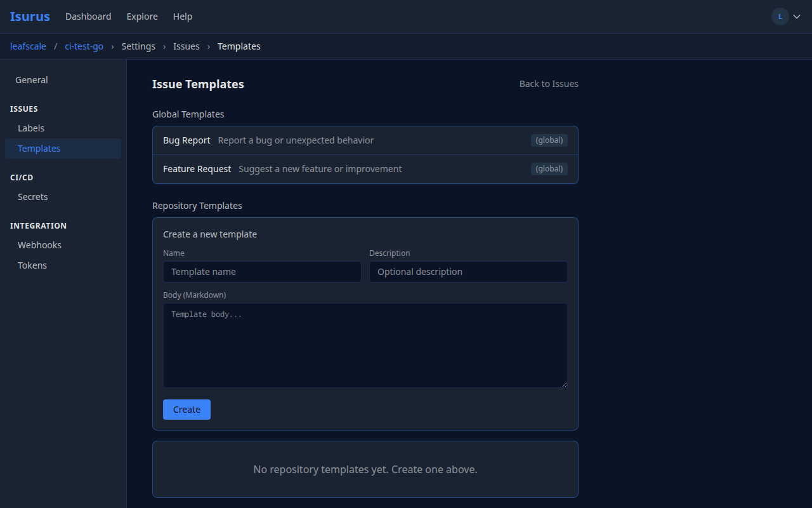
Task: Focus the Optional description input field
Action: click(x=468, y=272)
